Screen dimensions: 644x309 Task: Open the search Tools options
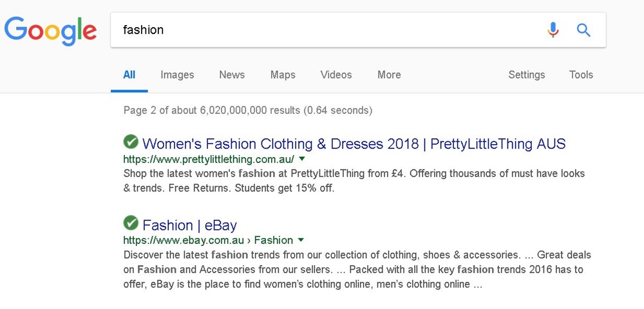pyautogui.click(x=581, y=75)
